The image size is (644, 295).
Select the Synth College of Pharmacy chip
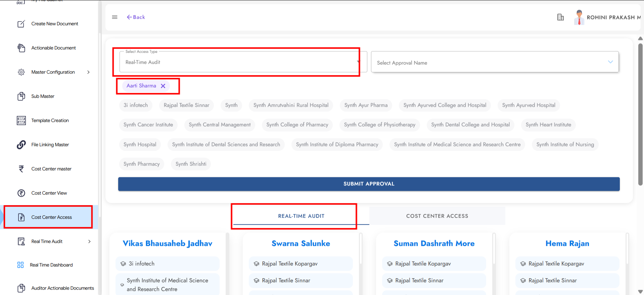(x=297, y=125)
